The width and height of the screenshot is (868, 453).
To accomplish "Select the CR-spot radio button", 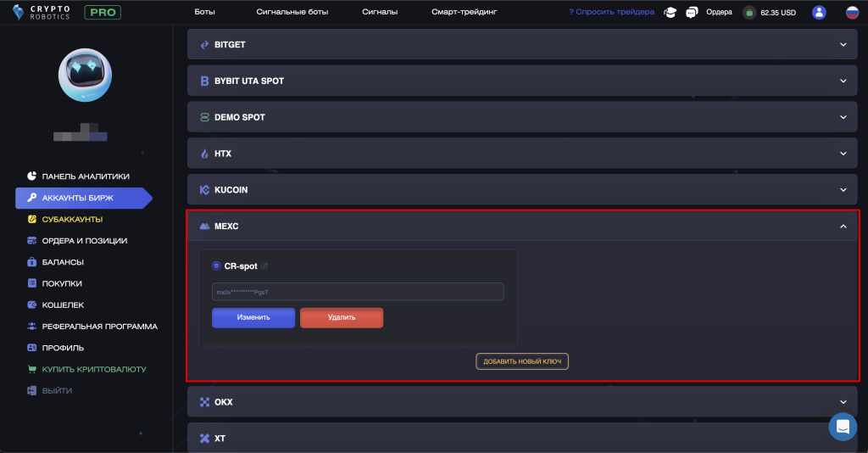I will [x=216, y=266].
